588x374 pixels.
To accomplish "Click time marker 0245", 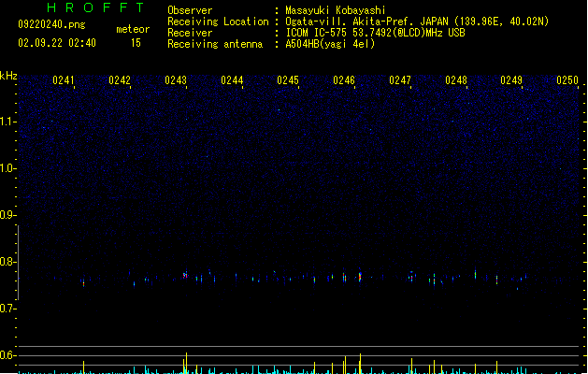I will click(x=288, y=80).
